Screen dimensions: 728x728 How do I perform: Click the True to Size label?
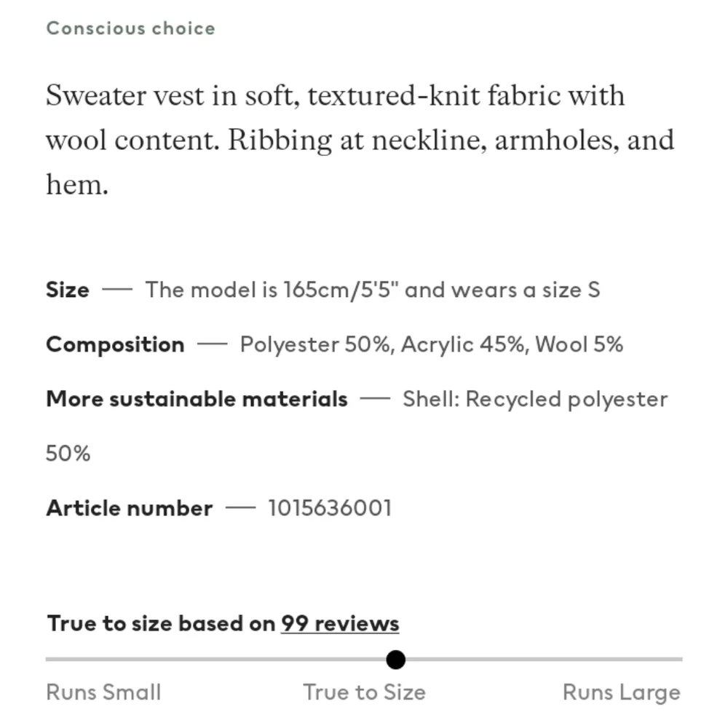pyautogui.click(x=365, y=692)
